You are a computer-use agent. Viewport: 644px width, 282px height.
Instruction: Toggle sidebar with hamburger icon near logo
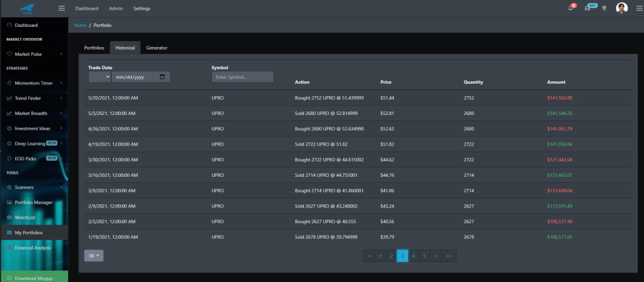coord(62,8)
